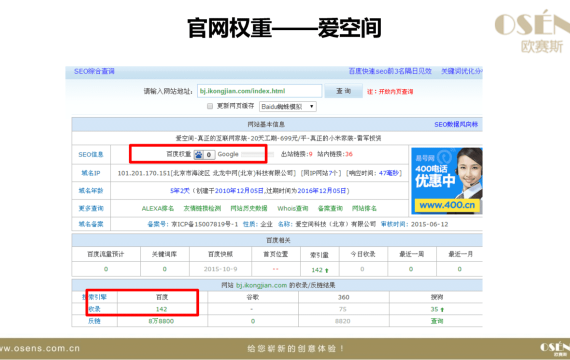Open the 网站历史数据 link
The image size is (570, 360).
coord(249,208)
